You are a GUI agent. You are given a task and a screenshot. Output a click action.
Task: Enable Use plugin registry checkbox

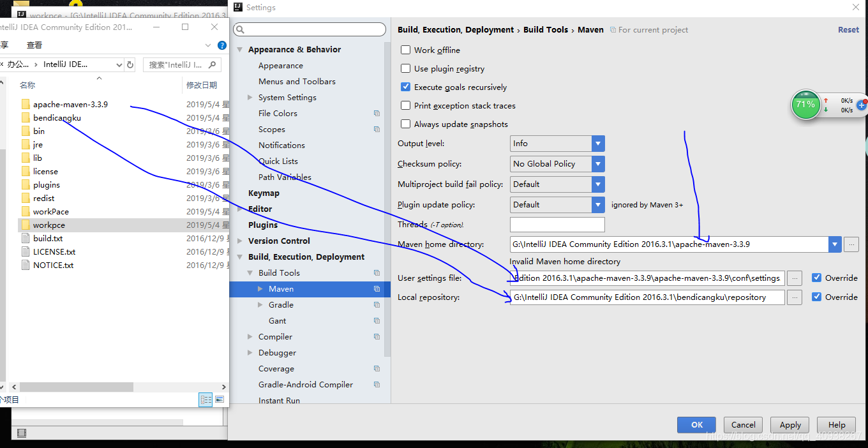coord(405,68)
